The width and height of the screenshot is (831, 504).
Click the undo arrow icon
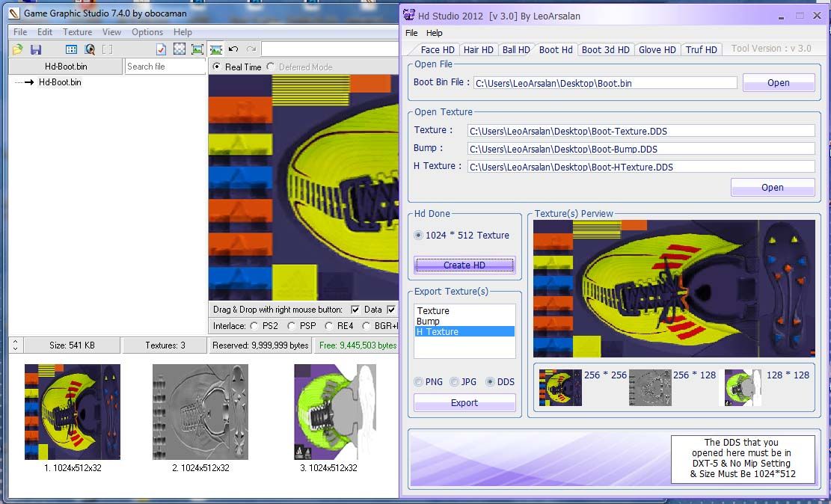tap(233, 49)
